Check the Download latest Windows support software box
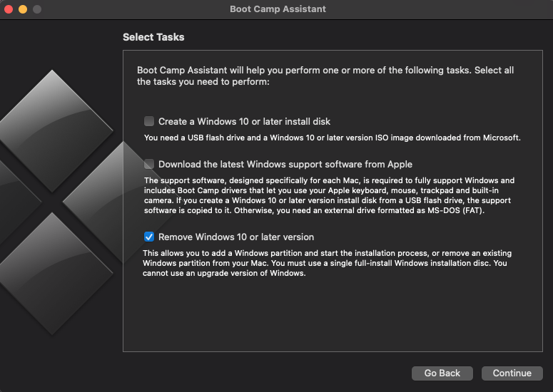 [x=149, y=164]
